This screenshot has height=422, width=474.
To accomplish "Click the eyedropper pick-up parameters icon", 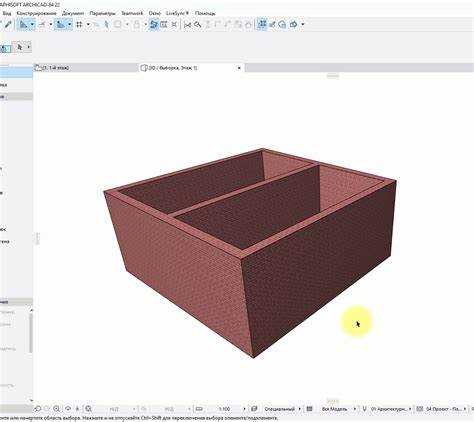I will (8, 24).
